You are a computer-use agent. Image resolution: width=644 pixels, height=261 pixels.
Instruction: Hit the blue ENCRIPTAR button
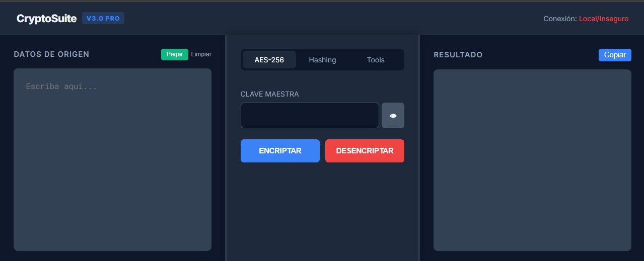click(x=280, y=151)
